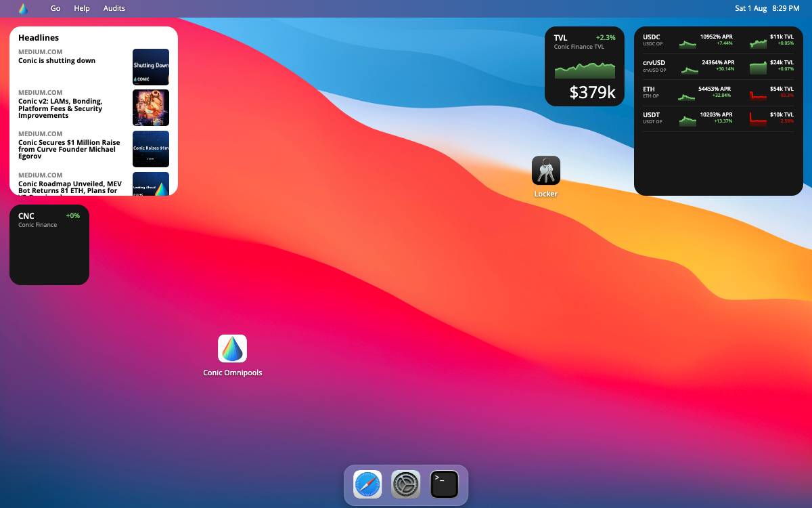The height and width of the screenshot is (508, 812).
Task: Click the $24k TVL value for crvUSD
Action: (x=782, y=62)
